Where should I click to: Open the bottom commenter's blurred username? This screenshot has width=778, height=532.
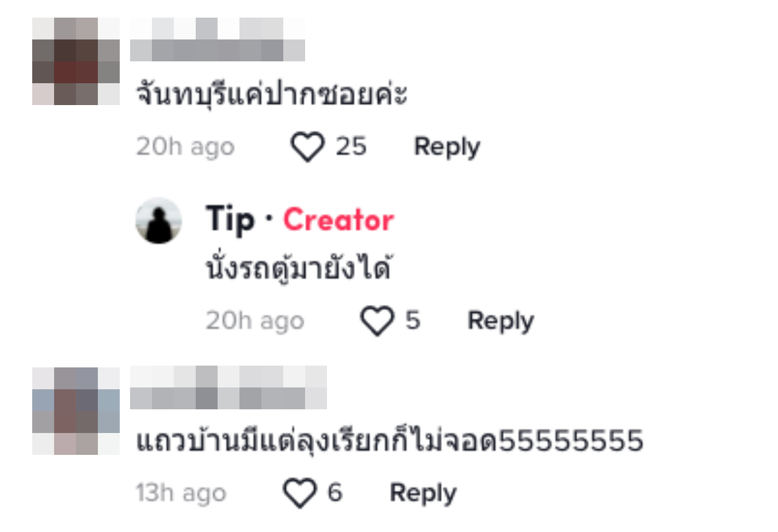point(229,387)
